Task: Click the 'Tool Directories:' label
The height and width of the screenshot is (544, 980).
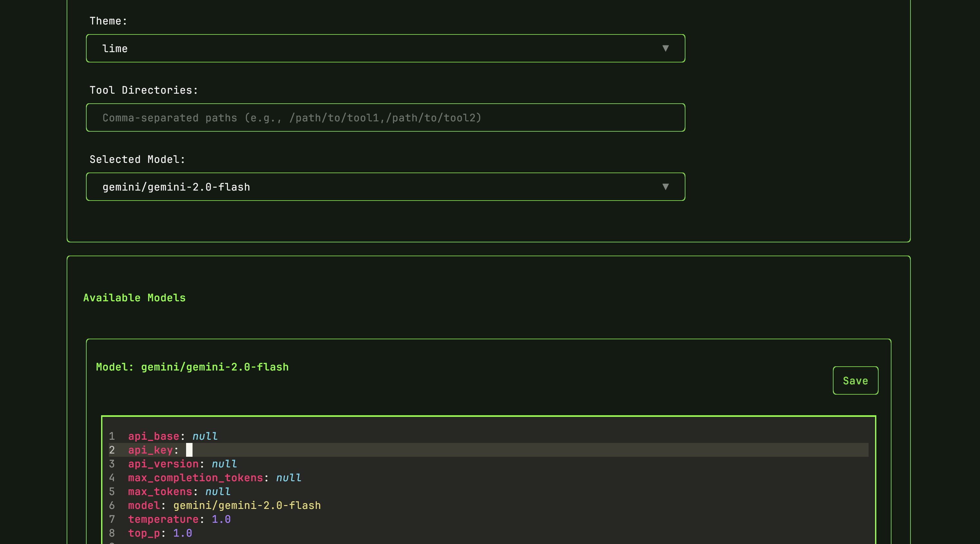Action: [x=144, y=90]
